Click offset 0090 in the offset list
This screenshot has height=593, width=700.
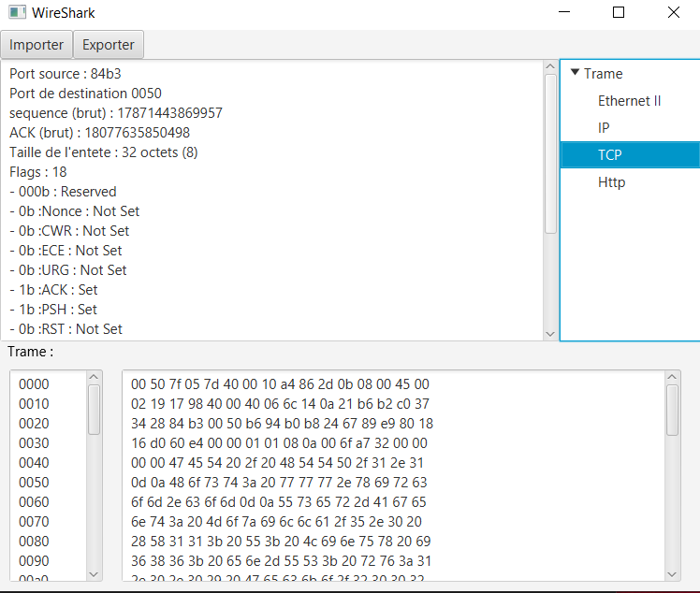point(34,561)
